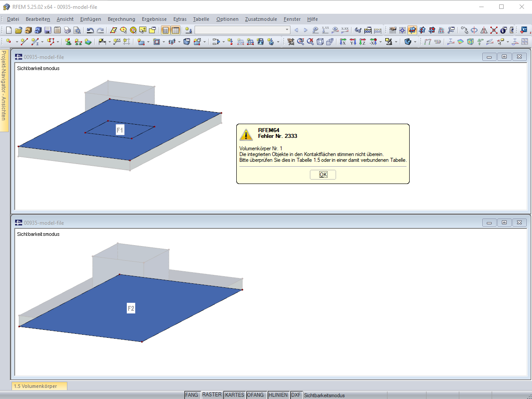The image size is (532, 399).
Task: Open the polyline tool dropdown arrow
Action: pyautogui.click(x=58, y=42)
